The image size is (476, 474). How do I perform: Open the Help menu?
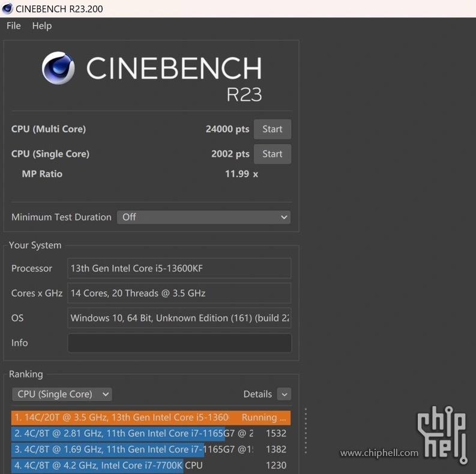42,26
